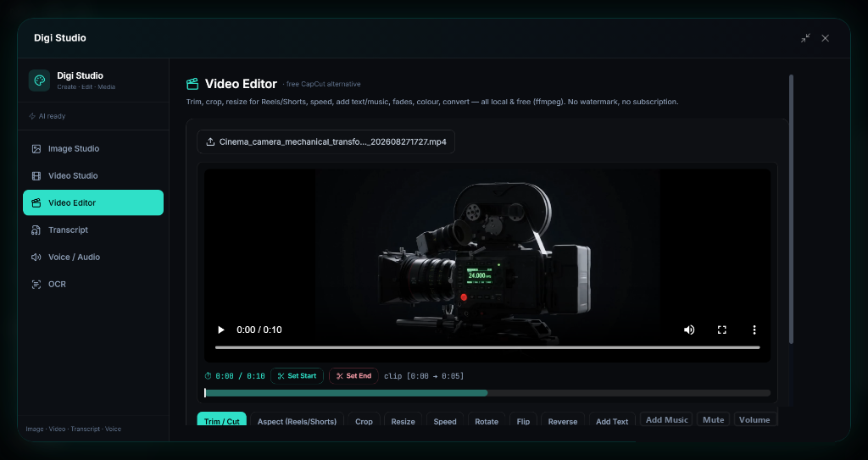Screen dimensions: 868x460
Task: Switch to the Reverse tab
Action: pos(563,419)
